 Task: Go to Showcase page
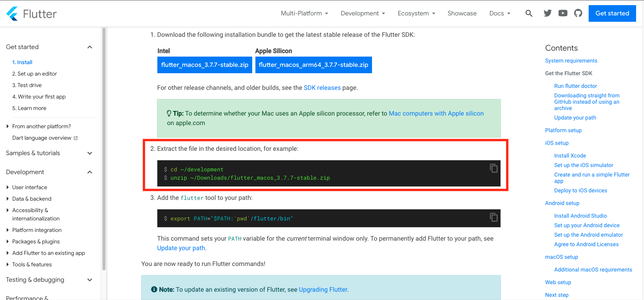(x=462, y=13)
